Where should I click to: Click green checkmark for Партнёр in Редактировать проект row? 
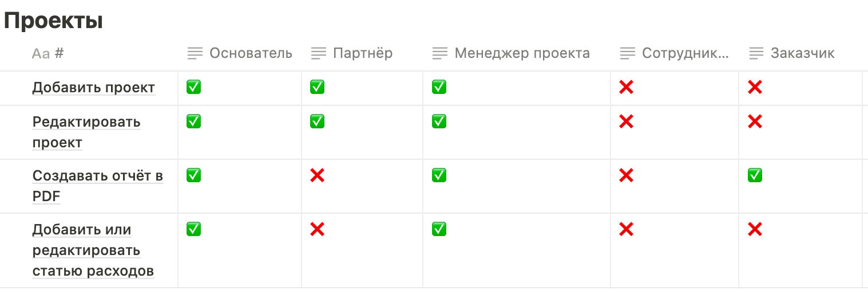pyautogui.click(x=317, y=121)
